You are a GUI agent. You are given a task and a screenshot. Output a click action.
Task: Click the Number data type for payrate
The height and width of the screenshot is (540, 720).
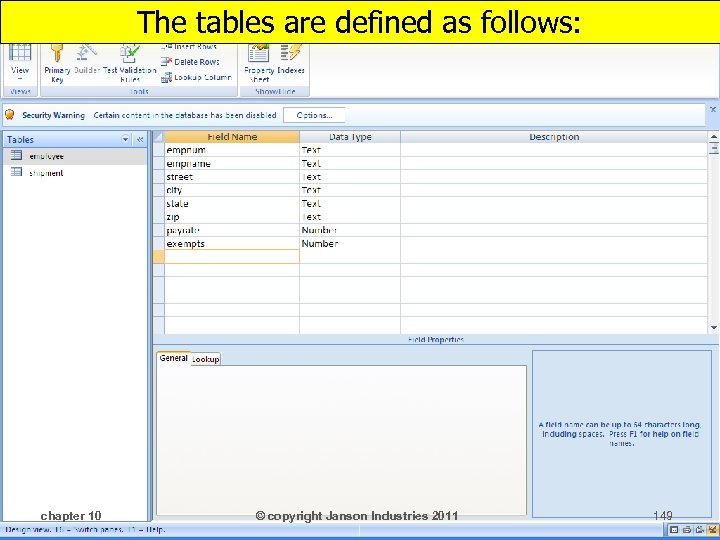(x=350, y=230)
